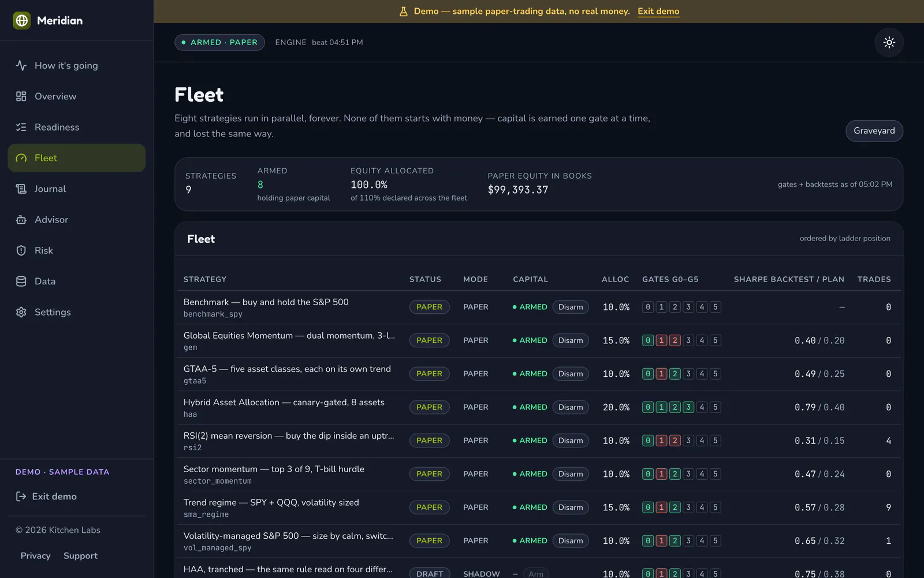924x578 pixels.
Task: Click the '20.0%' allocation cell
Action: click(x=616, y=407)
